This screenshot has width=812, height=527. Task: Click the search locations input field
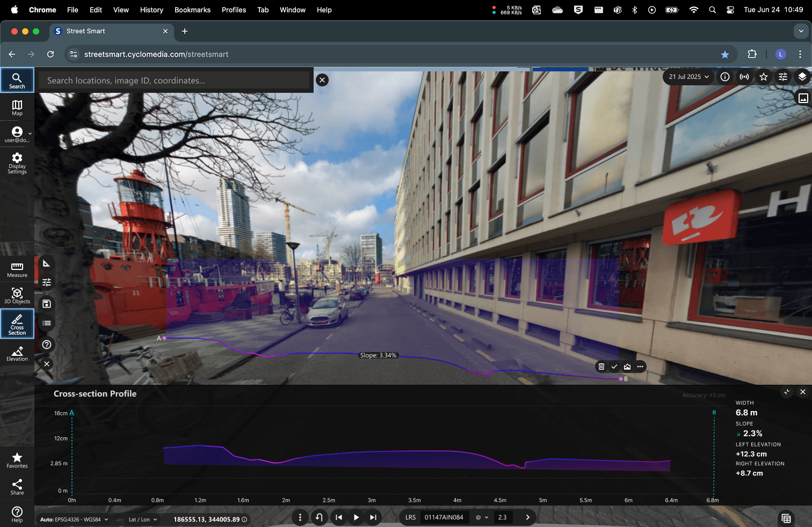pos(175,80)
